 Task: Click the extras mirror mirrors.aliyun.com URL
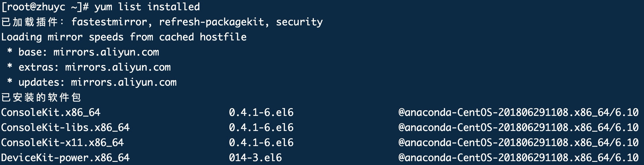tap(118, 67)
